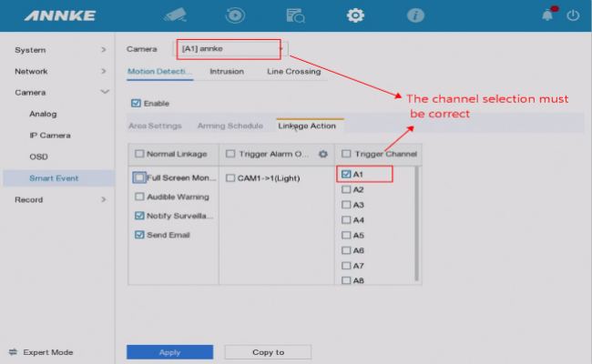Open the Camera channel dropdown
The image size is (592, 364).
point(234,49)
